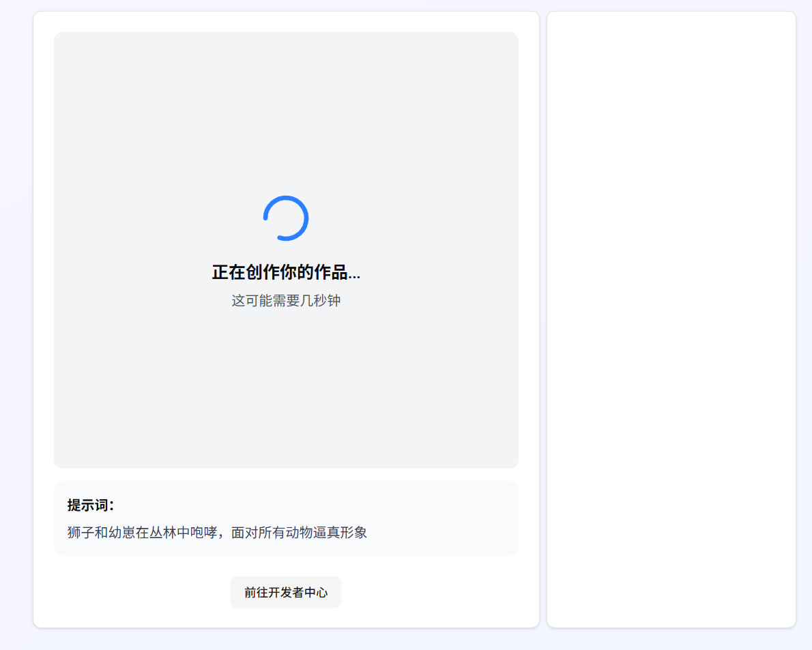Click white space left of 前往开发者中心 button
The height and width of the screenshot is (650, 812).
tap(136, 592)
